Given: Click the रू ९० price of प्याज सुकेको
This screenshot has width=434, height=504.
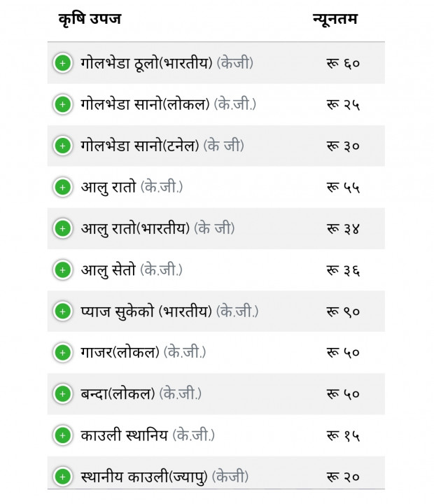Looking at the screenshot, I should 343,311.
